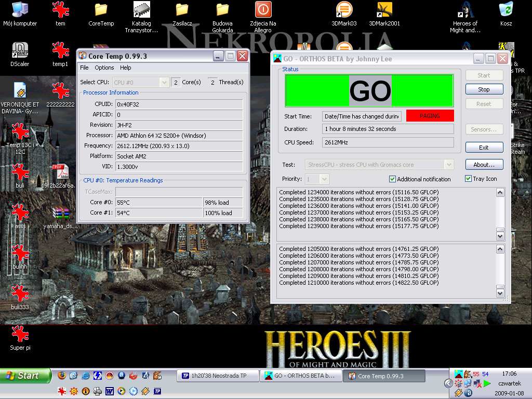Launch the 3DMark03 shortcut
This screenshot has height=399, width=532.
[344, 14]
